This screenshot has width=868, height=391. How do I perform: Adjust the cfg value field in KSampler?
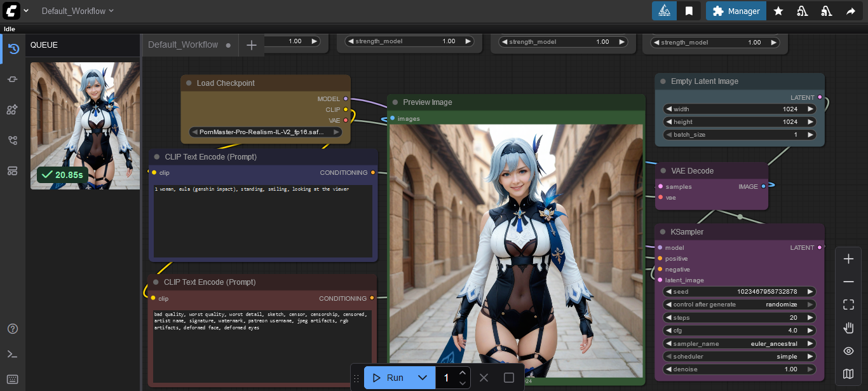coord(740,331)
